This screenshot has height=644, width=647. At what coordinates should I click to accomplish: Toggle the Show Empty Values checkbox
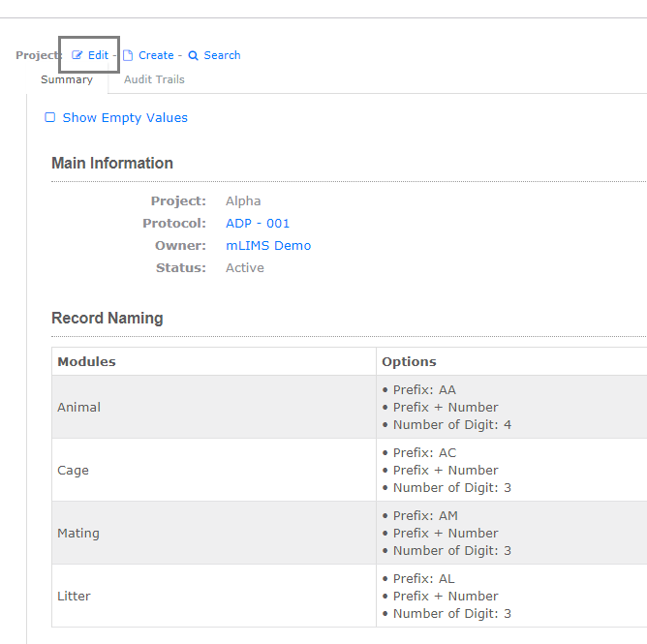coord(50,117)
